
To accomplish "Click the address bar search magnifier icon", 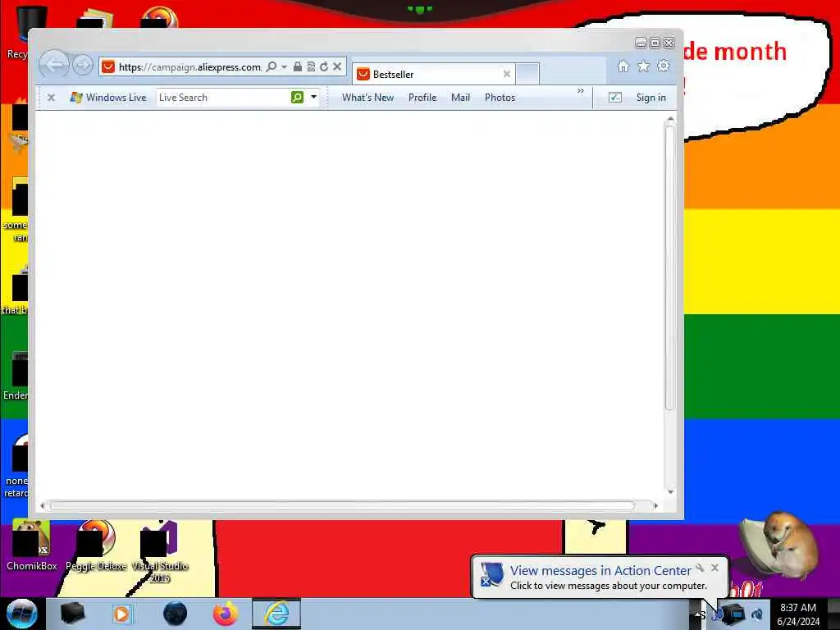I will click(x=272, y=66).
